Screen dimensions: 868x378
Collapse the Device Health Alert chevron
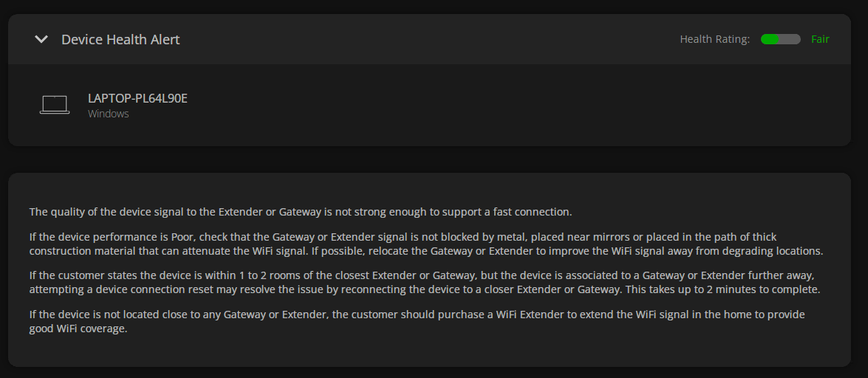41,39
